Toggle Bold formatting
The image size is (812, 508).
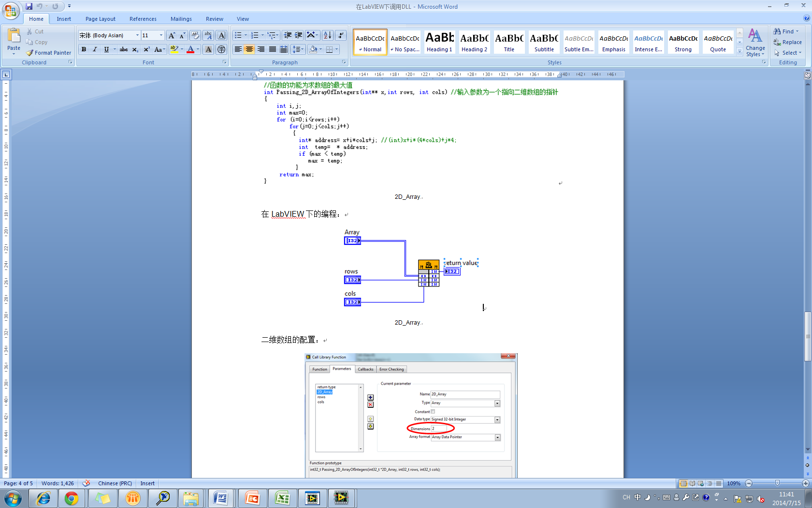coord(84,49)
